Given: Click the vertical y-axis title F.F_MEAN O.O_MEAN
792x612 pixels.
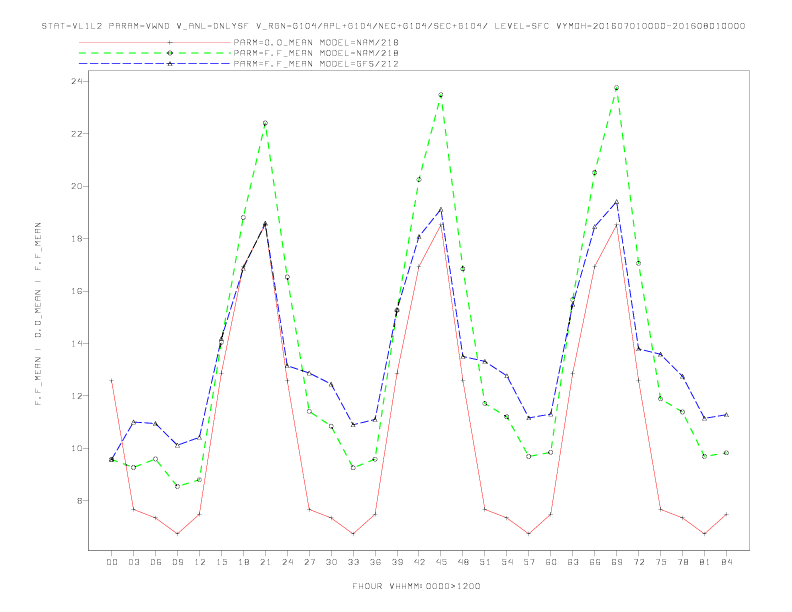Looking at the screenshot, I should click(38, 314).
